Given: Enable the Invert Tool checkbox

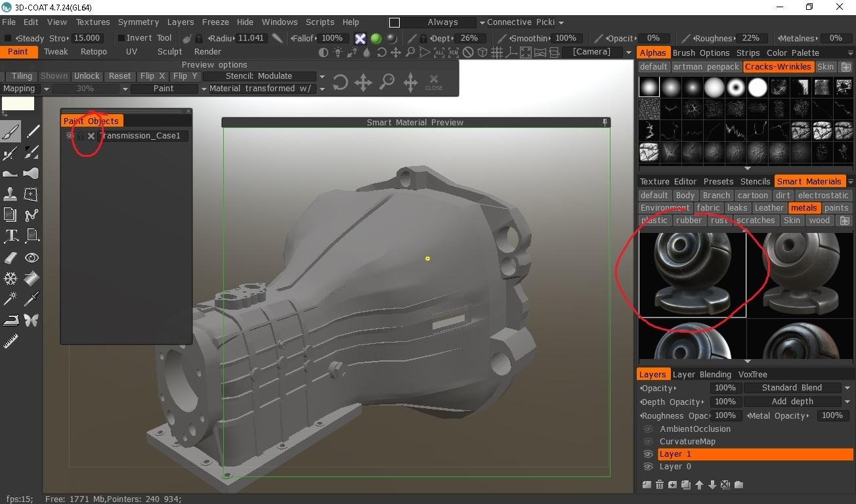Looking at the screenshot, I should [x=121, y=38].
